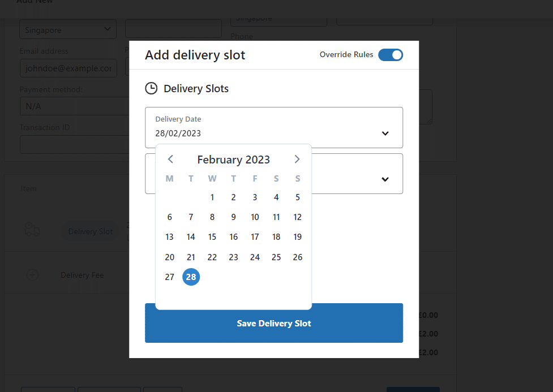Click the Delivery Fee label
Screen dimensions: 553x392
82,275
